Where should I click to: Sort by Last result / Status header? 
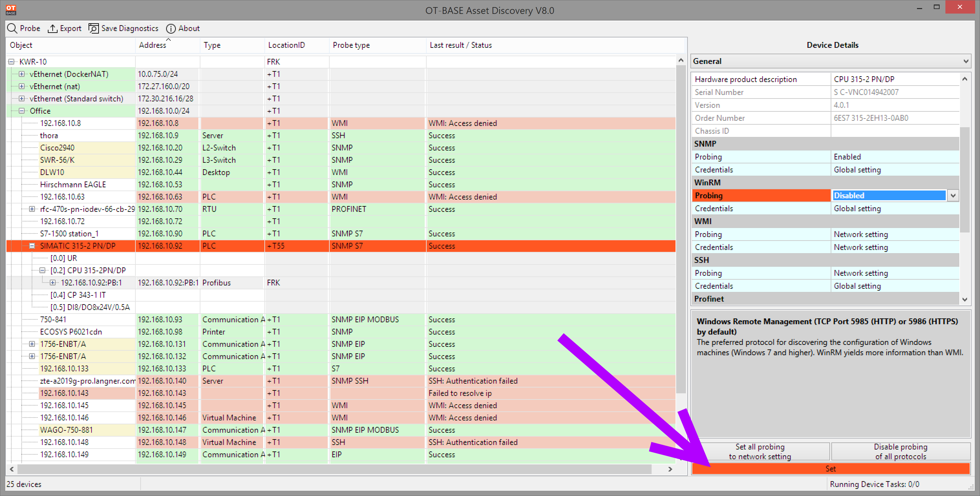[555, 45]
